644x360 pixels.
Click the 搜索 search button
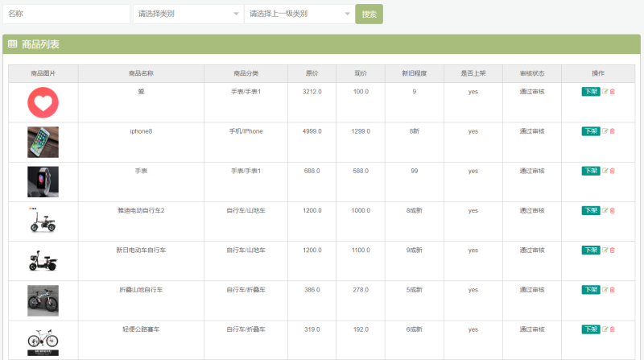point(369,14)
